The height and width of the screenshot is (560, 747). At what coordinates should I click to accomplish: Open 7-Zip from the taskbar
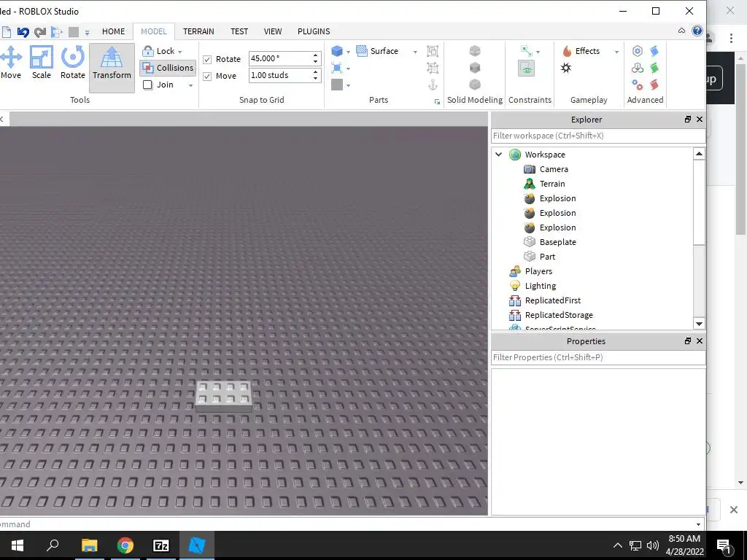pos(161,545)
